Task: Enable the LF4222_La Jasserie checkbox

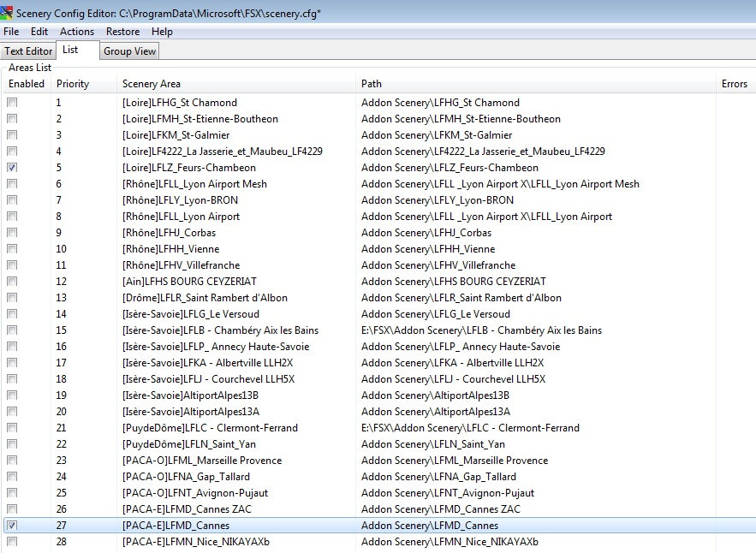Action: point(12,152)
